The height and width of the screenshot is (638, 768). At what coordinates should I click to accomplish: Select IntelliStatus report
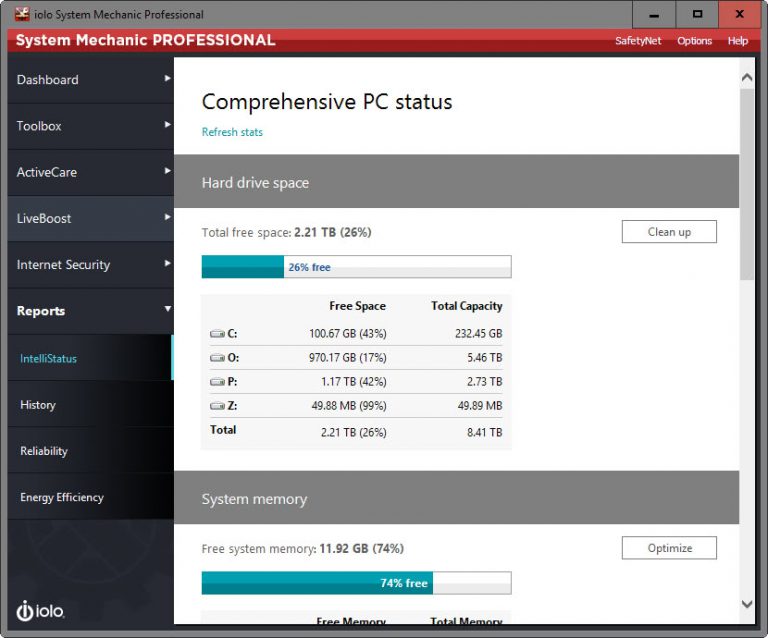(91, 358)
